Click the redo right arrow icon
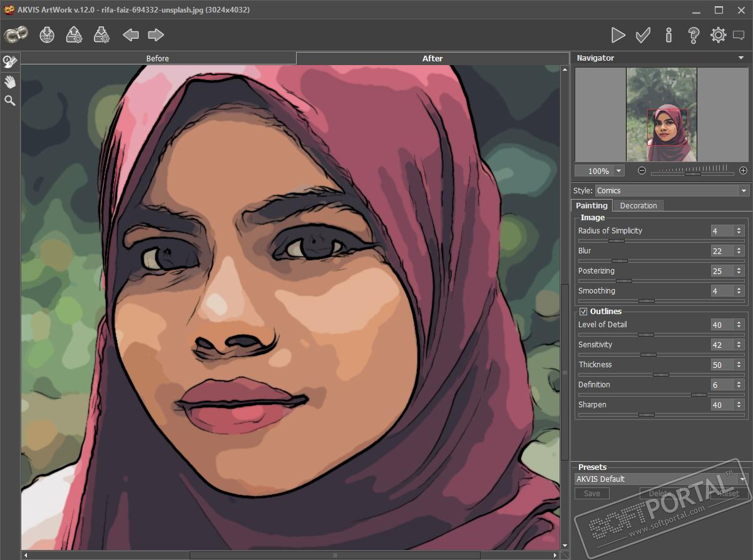Screen dimensions: 753x560 [x=155, y=35]
